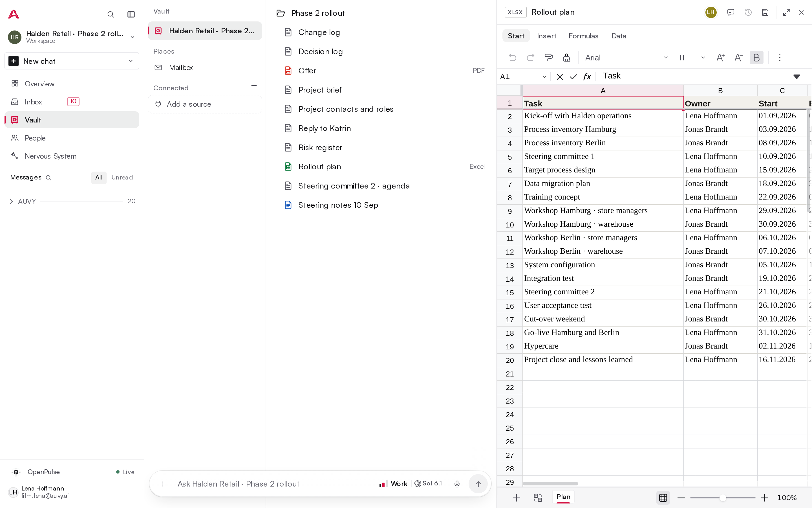Toggle the Work mode selector in chat box

pos(393,484)
